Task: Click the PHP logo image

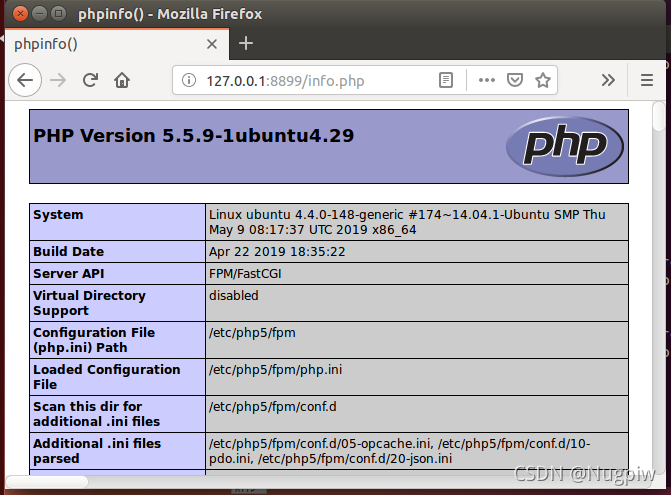Action: 564,146
